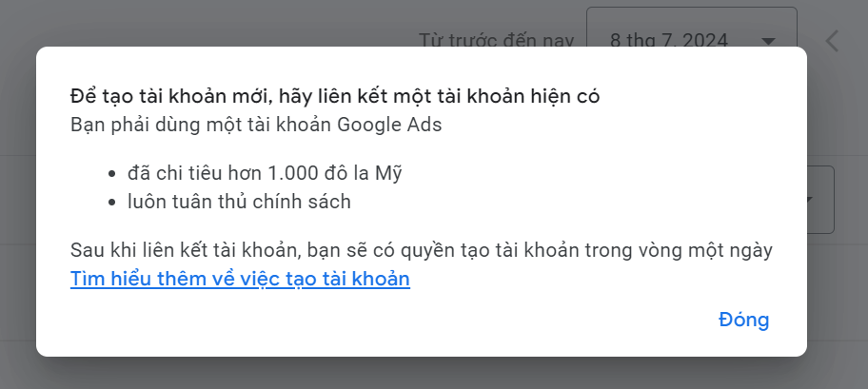This screenshot has width=868, height=389.
Task: Click the left chevron previous-period icon
Action: pos(833,41)
